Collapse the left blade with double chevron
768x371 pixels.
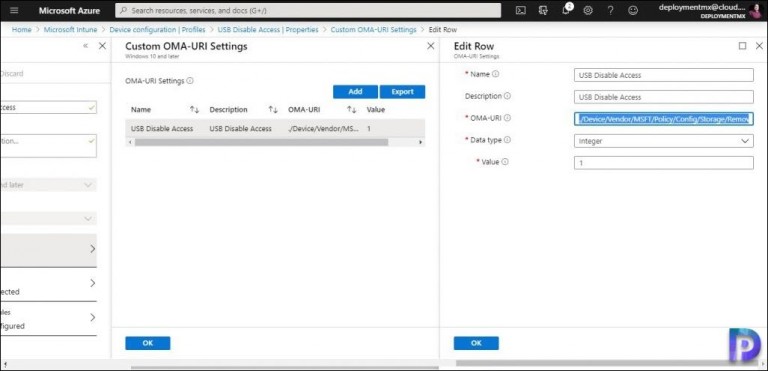(x=86, y=46)
